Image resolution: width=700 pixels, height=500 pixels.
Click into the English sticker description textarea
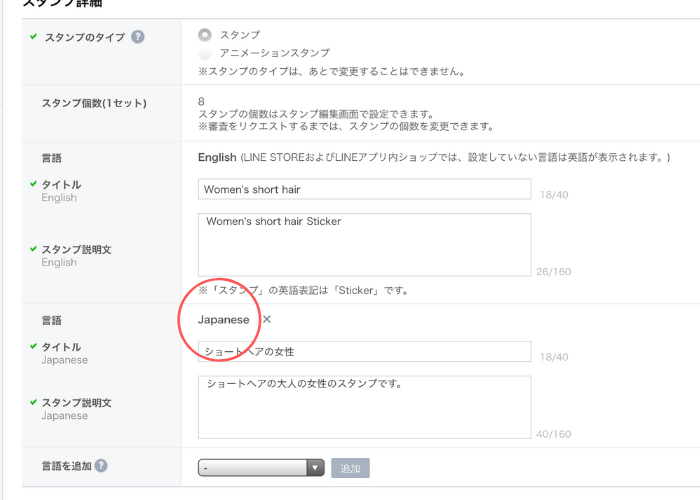[364, 244]
